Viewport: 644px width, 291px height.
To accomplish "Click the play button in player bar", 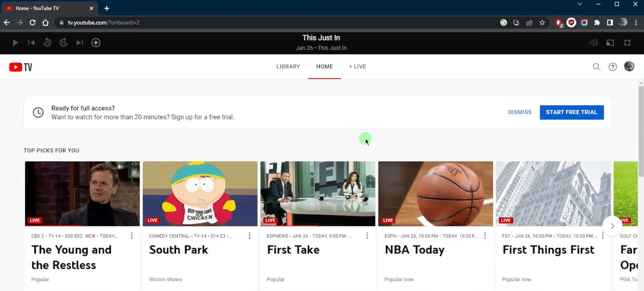I will coord(15,43).
